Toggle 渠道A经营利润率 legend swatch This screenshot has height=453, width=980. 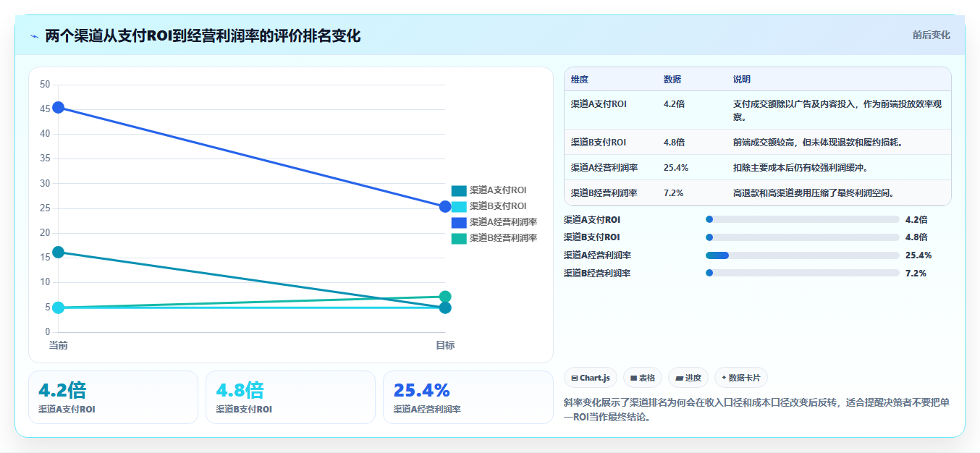[459, 222]
